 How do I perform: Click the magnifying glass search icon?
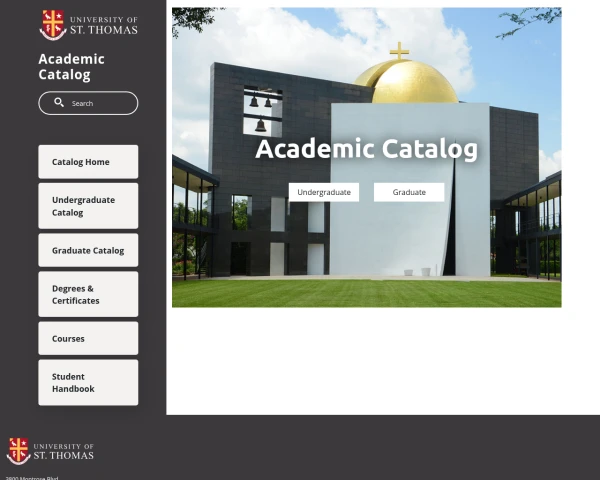tap(59, 103)
